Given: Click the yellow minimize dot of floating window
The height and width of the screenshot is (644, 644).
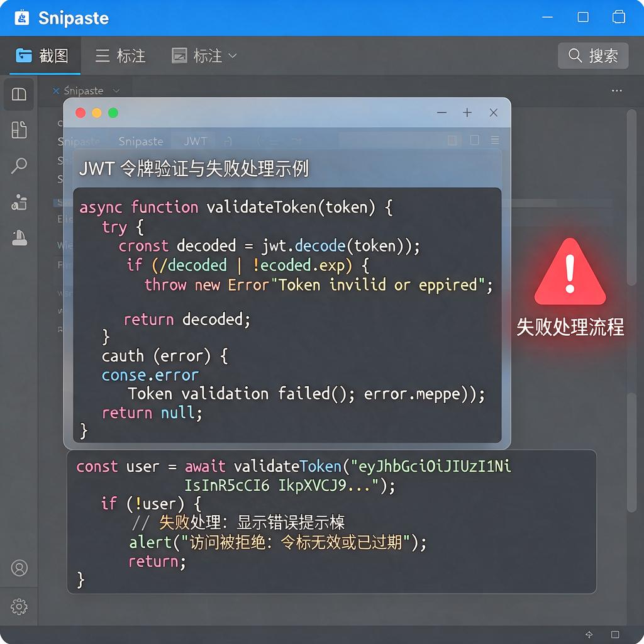Looking at the screenshot, I should click(96, 113).
